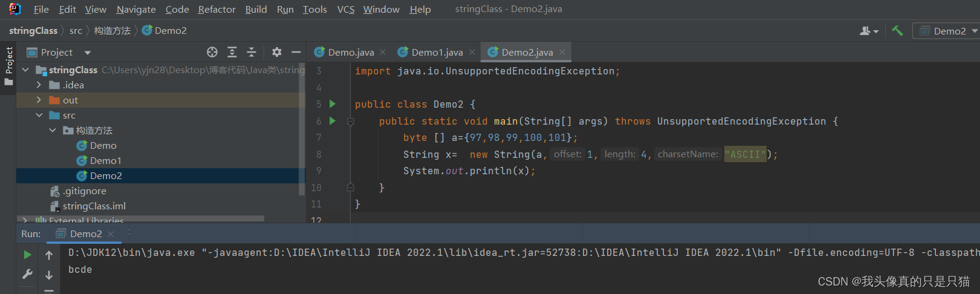Click Demo2 breadcrumb in navigation bar
Viewport: 980px width, 294px height.
[164, 30]
